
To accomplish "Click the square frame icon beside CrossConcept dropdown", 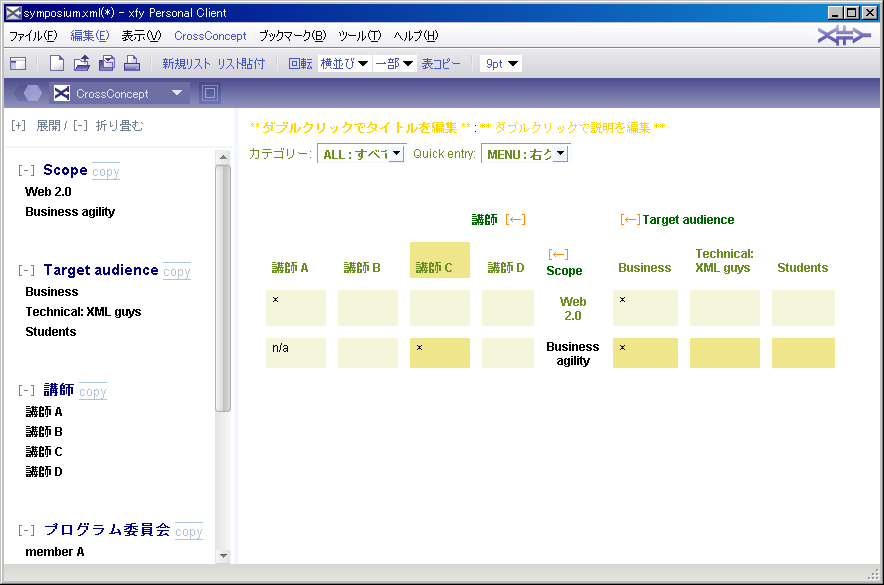I will (x=209, y=93).
